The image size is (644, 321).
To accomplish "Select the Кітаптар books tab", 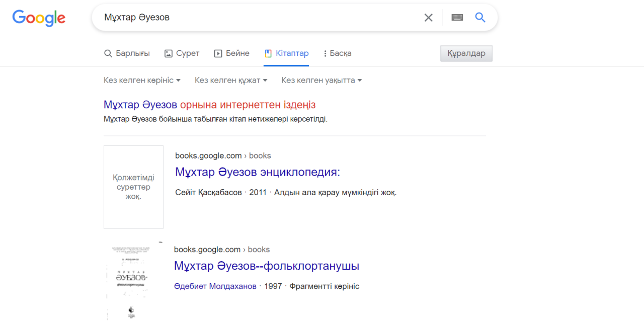I will (286, 53).
